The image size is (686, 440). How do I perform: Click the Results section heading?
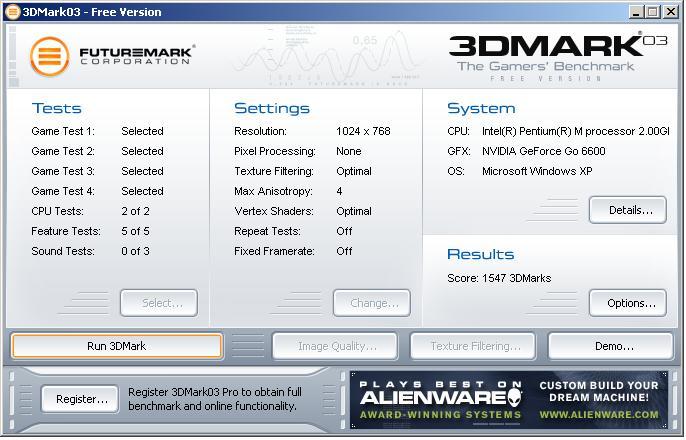(x=480, y=255)
